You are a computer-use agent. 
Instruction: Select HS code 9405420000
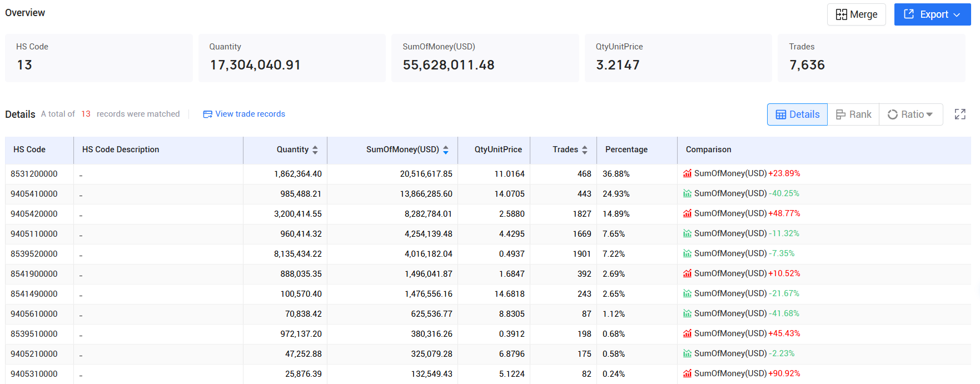[x=34, y=214]
